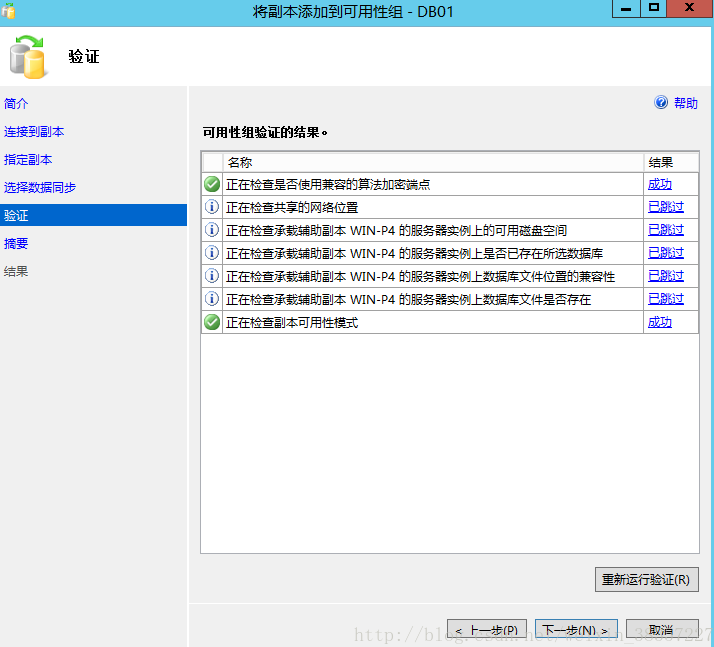Open the 成功 link for replica availability mode
Screen dimensions: 714x647
[x=660, y=322]
